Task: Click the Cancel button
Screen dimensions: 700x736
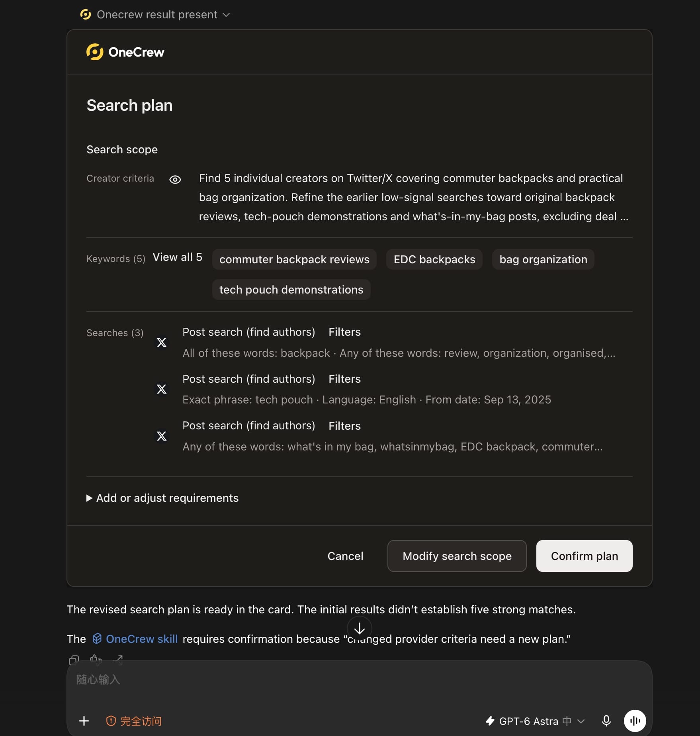Action: coord(345,556)
